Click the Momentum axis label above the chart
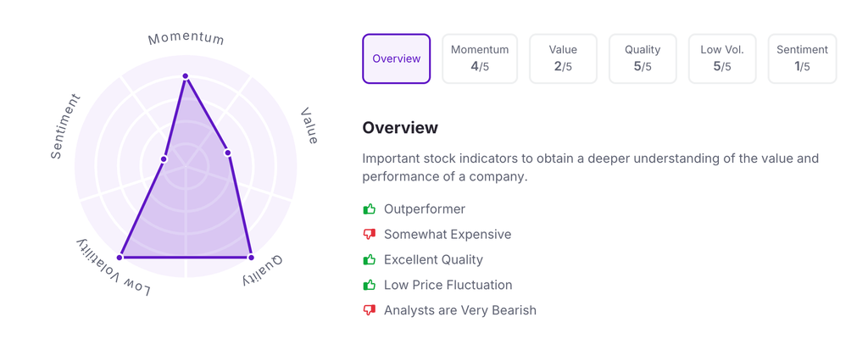868x339 pixels. pyautogui.click(x=186, y=39)
